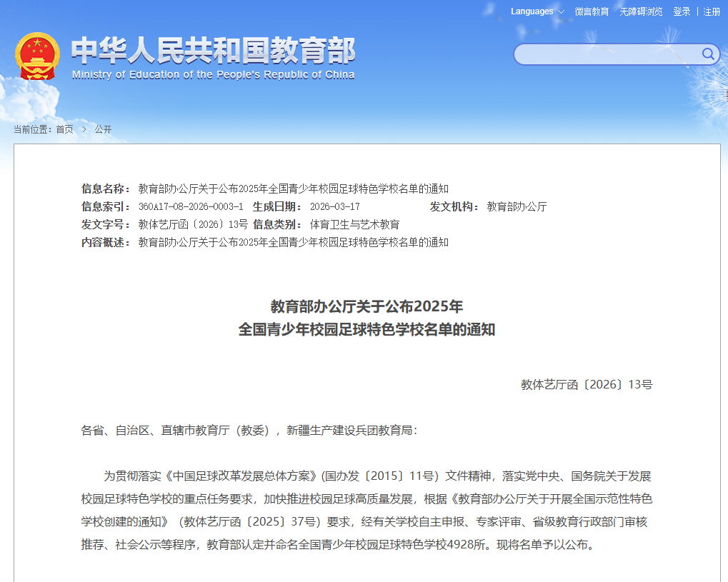728x582 pixels.
Task: Click the 发文机构 label
Action: coord(454,206)
